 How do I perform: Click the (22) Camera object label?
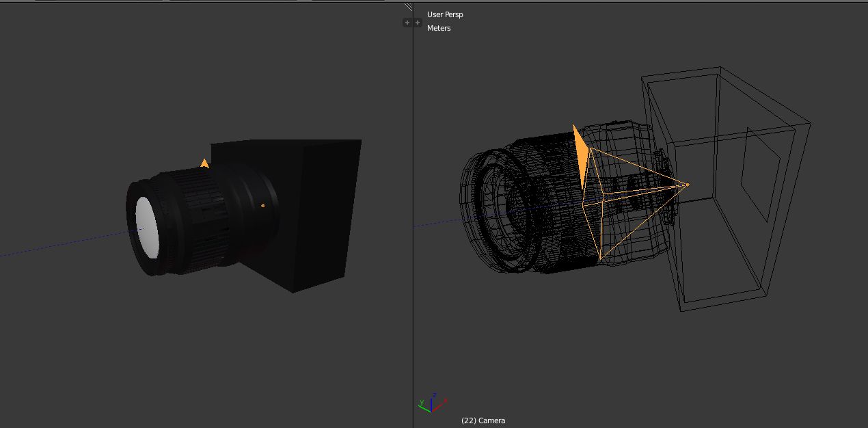(x=483, y=420)
